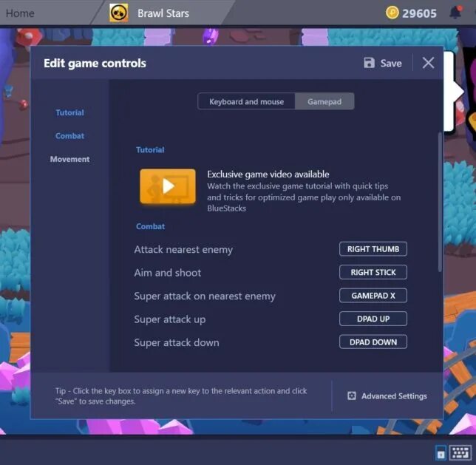Click the Combat section heading in list

(150, 226)
